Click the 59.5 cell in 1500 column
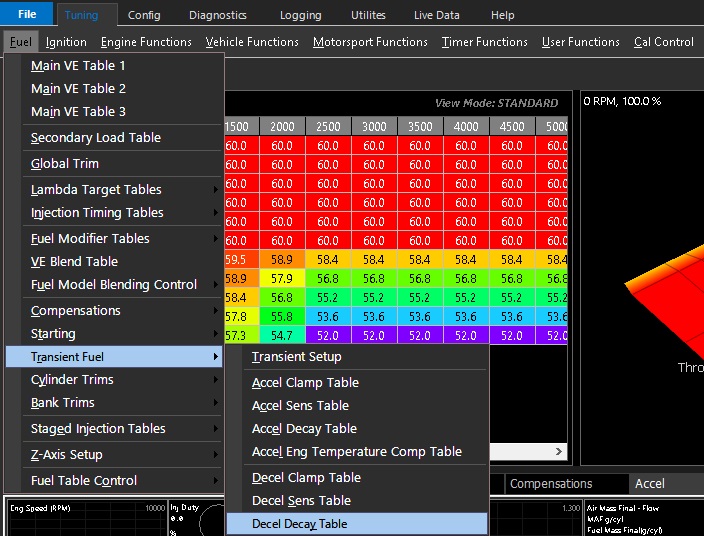The width and height of the screenshot is (704, 536). coord(241,259)
